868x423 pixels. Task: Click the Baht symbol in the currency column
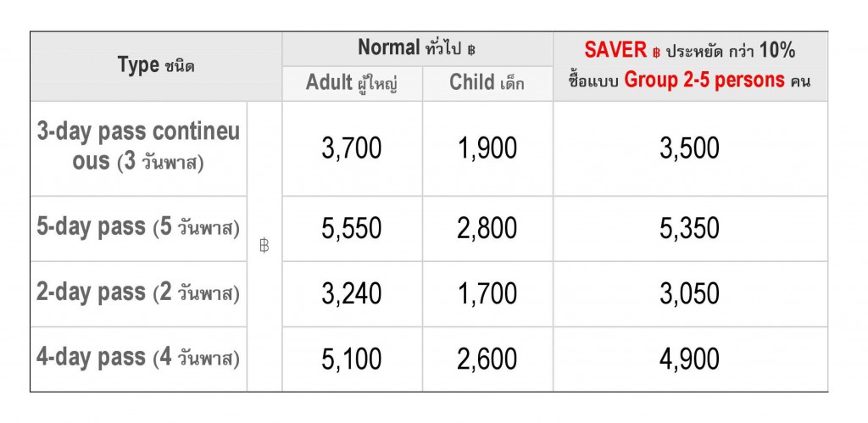click(264, 246)
